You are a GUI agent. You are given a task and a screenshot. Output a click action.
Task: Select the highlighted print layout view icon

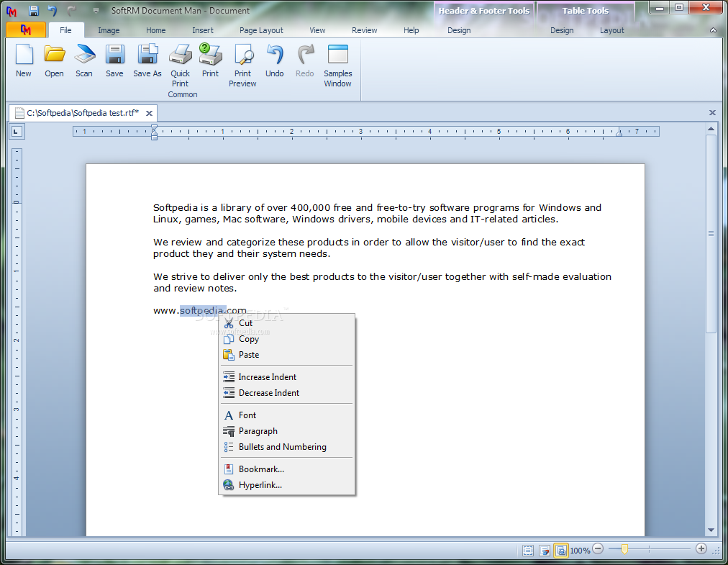pyautogui.click(x=561, y=551)
